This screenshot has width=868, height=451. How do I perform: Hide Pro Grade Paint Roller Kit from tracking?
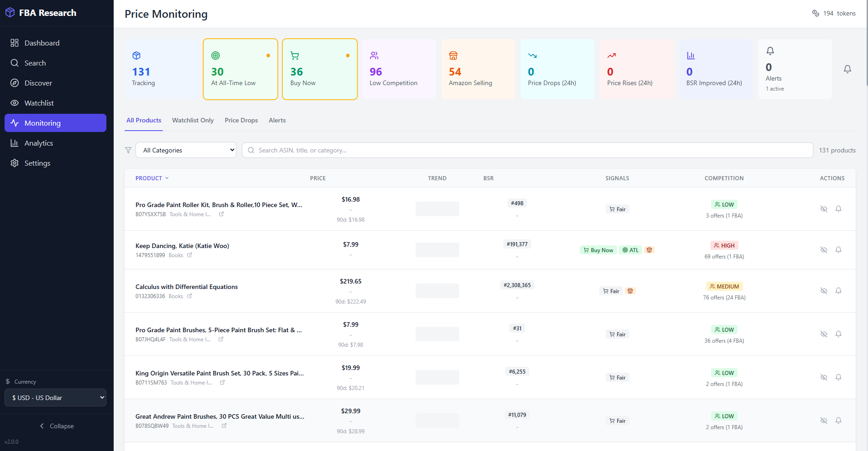[823, 209]
